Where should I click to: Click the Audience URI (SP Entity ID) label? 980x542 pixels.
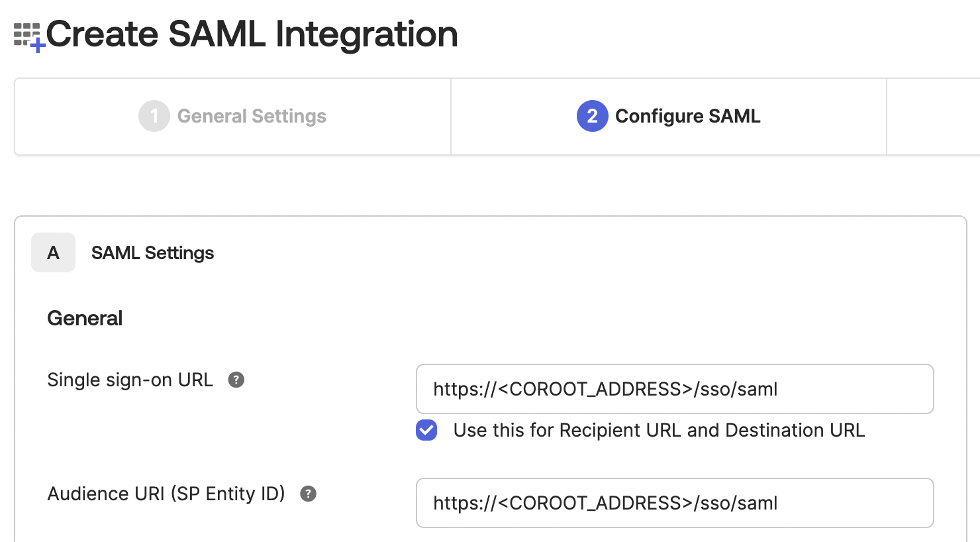pos(166,494)
